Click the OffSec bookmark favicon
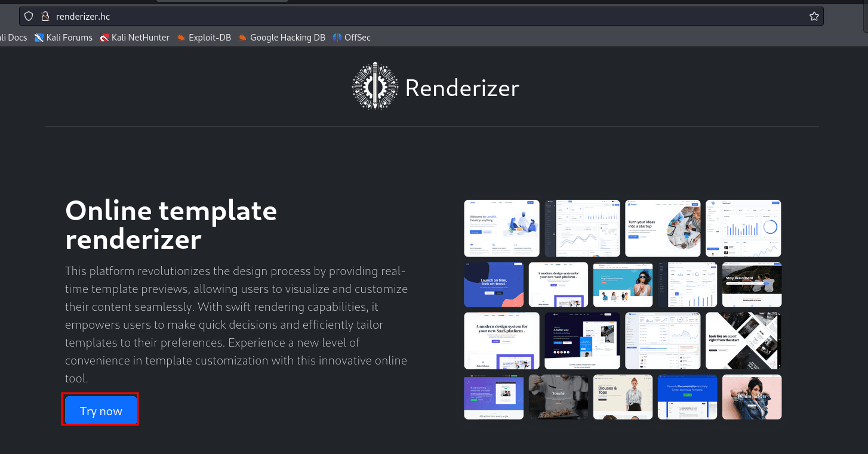 click(x=337, y=38)
